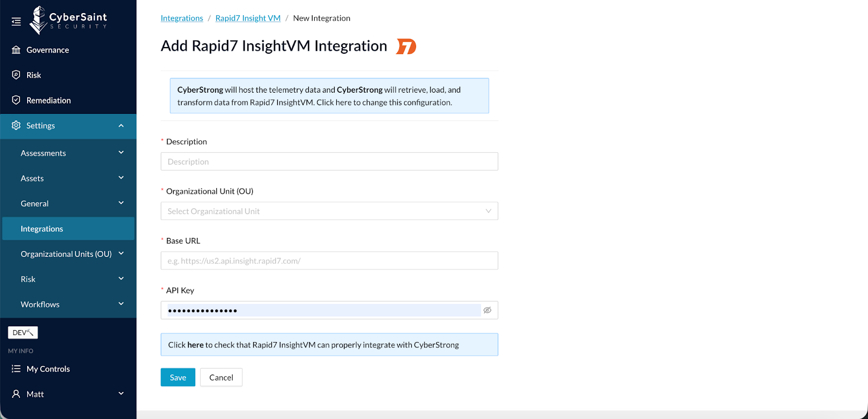Click the Matt user profile icon
Image resolution: width=868 pixels, height=419 pixels.
(x=16, y=394)
